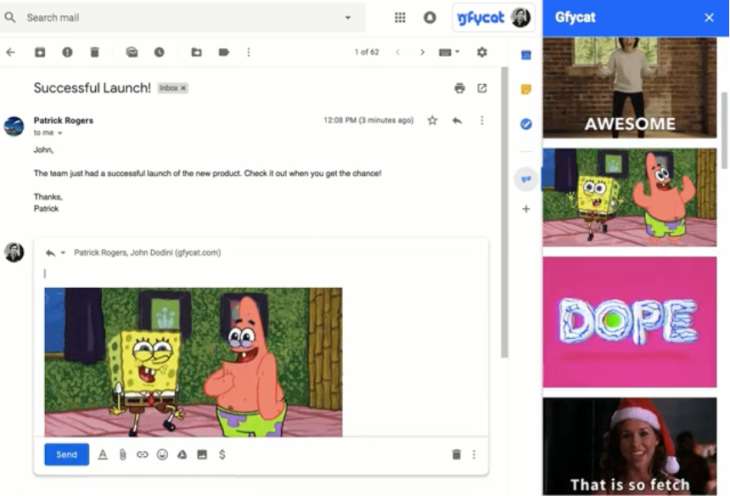Select the AWESOME GIF thumbnail
Screen dimensions: 730x496
[x=629, y=88]
